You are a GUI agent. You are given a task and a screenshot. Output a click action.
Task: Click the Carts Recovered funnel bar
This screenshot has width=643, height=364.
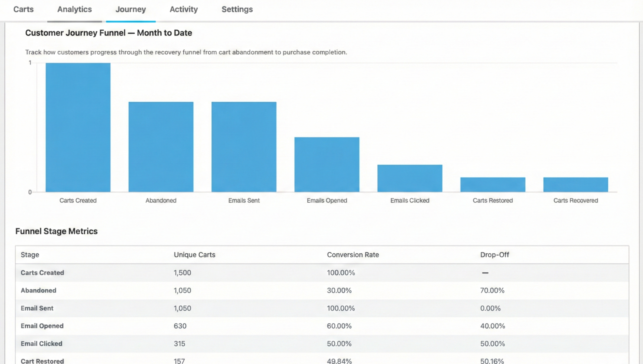coord(576,184)
